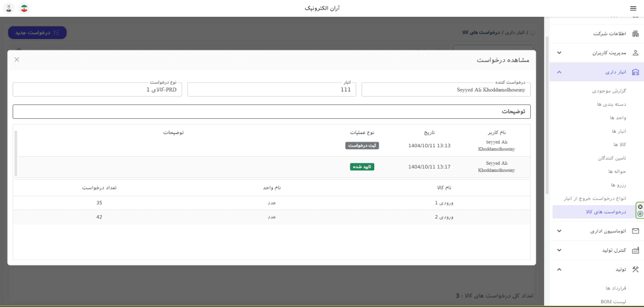This screenshot has height=307, width=644.
Task: Click the درخواست کننده field
Action: [446, 89]
